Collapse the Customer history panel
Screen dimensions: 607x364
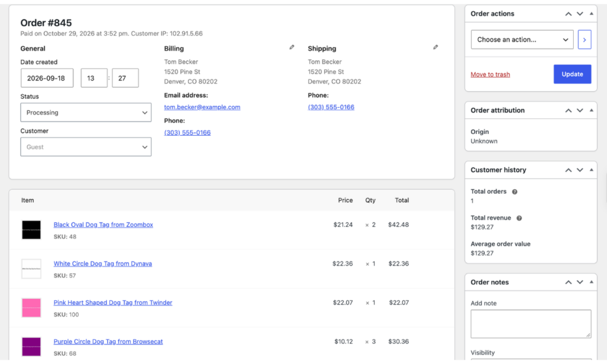coord(592,170)
